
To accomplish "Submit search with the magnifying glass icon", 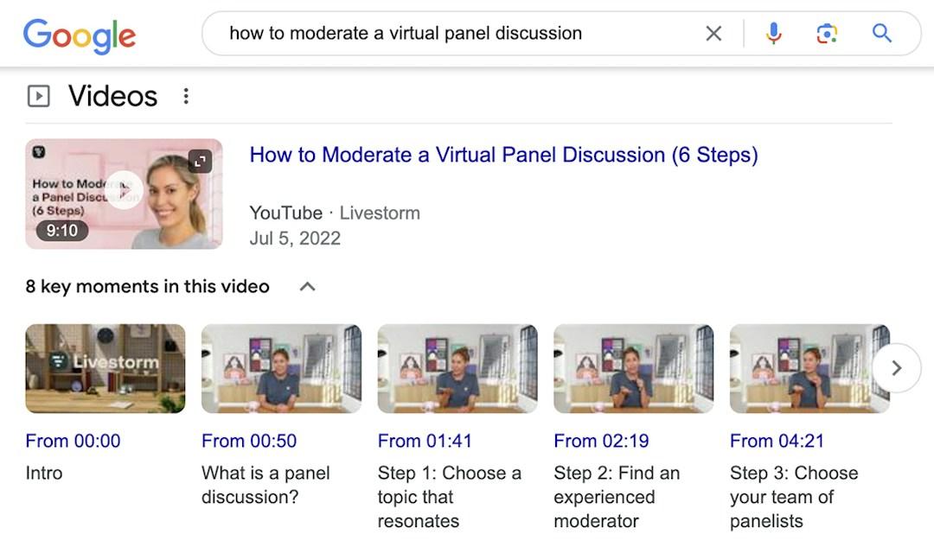I will [881, 34].
